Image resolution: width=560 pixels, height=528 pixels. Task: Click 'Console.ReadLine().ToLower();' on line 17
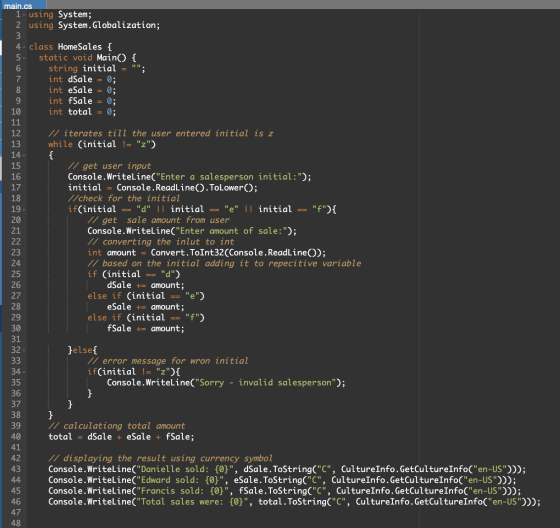click(x=187, y=188)
